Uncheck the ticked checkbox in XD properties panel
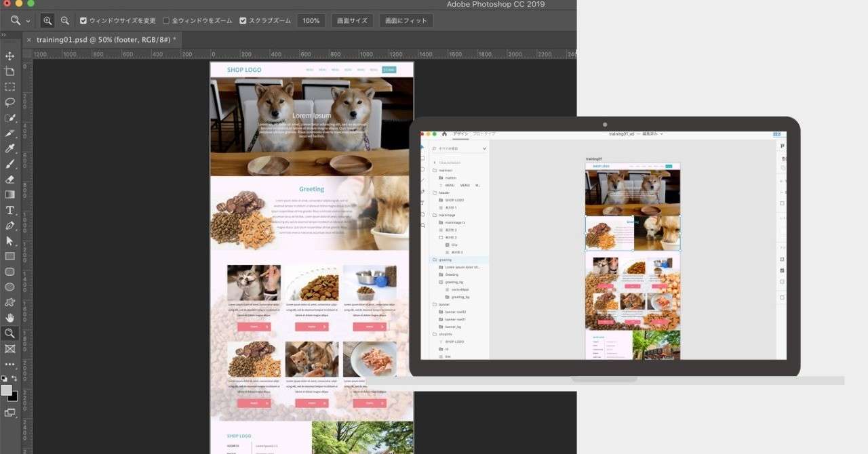Image resolution: width=868 pixels, height=454 pixels. [x=782, y=270]
